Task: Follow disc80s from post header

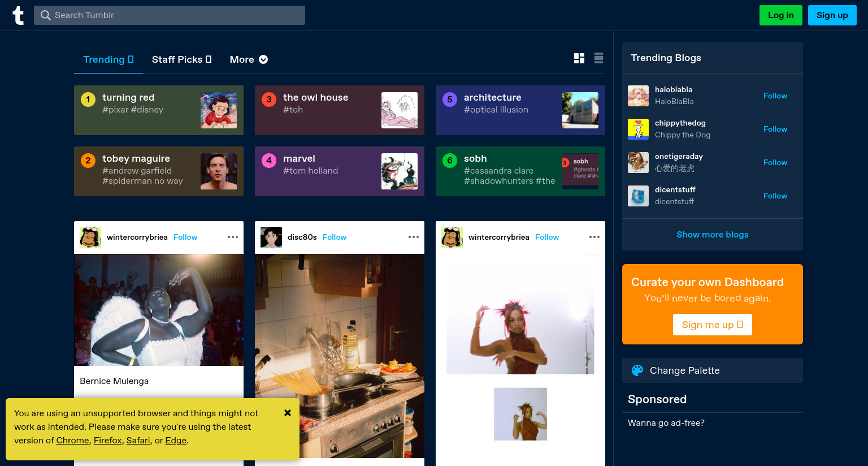Action: (335, 237)
